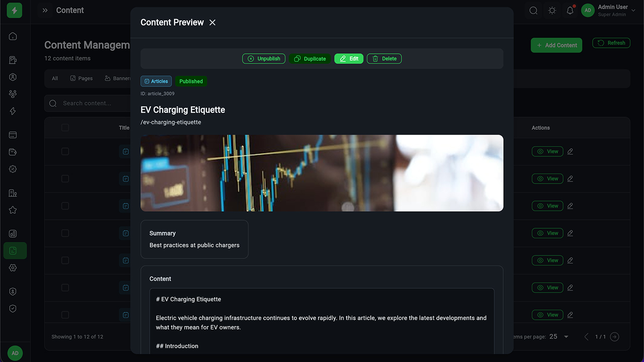Screen dimensions: 644x362
Task: Select the active Content sidebar icon
Action: (x=15, y=250)
